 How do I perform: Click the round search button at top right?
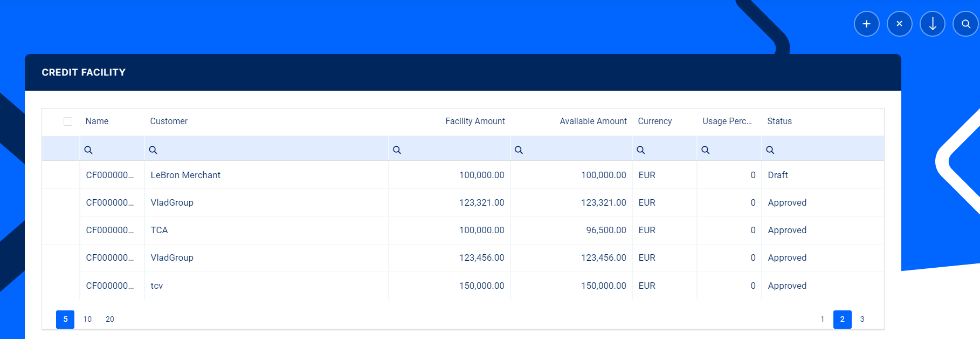coord(965,24)
